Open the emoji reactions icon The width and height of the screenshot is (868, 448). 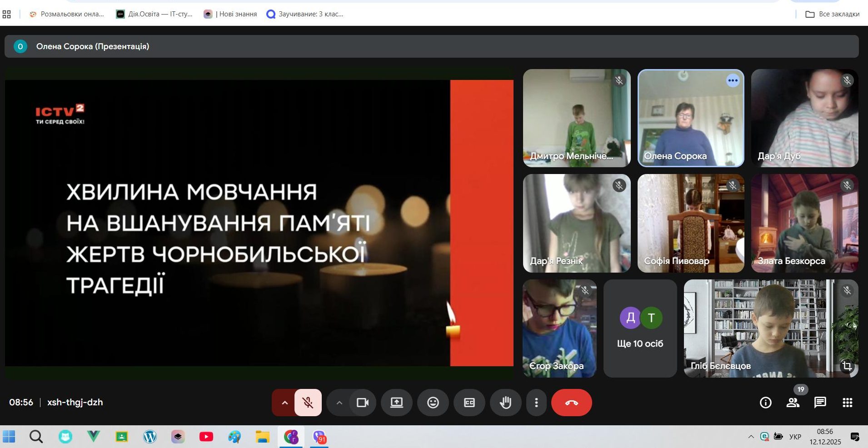coord(433,403)
